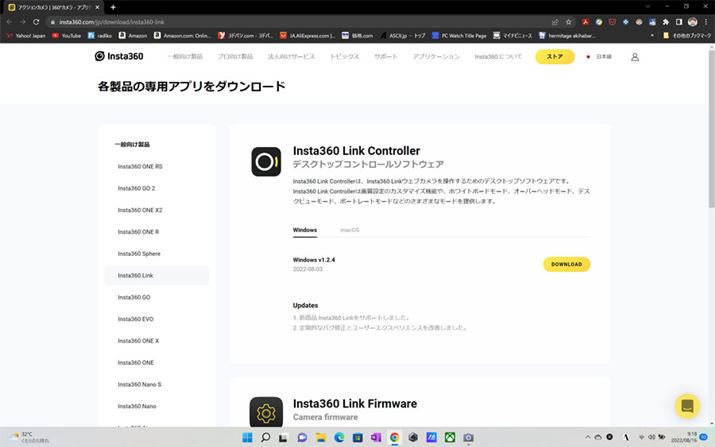Select Insta360 GO 2 in sidebar
The image size is (715, 447).
(136, 188)
